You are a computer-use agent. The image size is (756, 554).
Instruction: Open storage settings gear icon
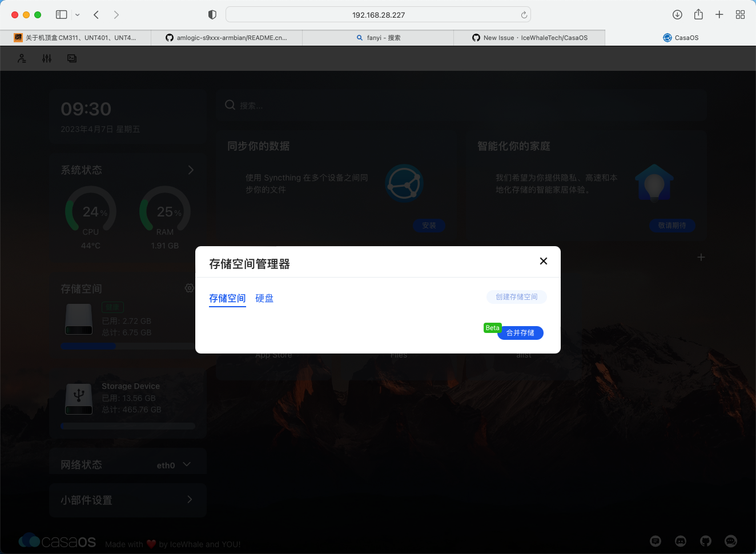click(190, 288)
